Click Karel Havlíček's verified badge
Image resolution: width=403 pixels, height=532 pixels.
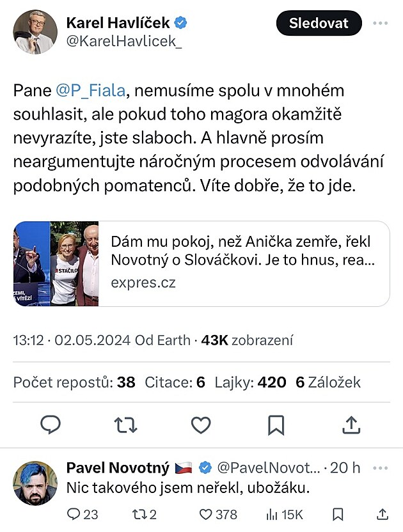(x=181, y=21)
